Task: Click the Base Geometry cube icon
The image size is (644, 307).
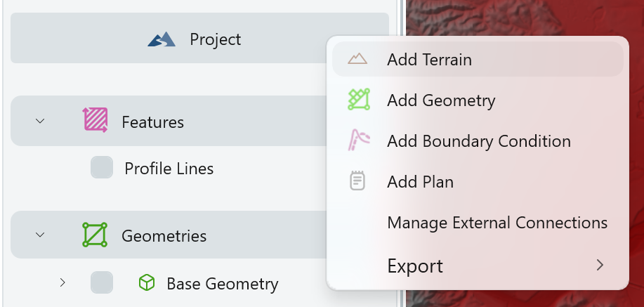Action: [x=146, y=283]
